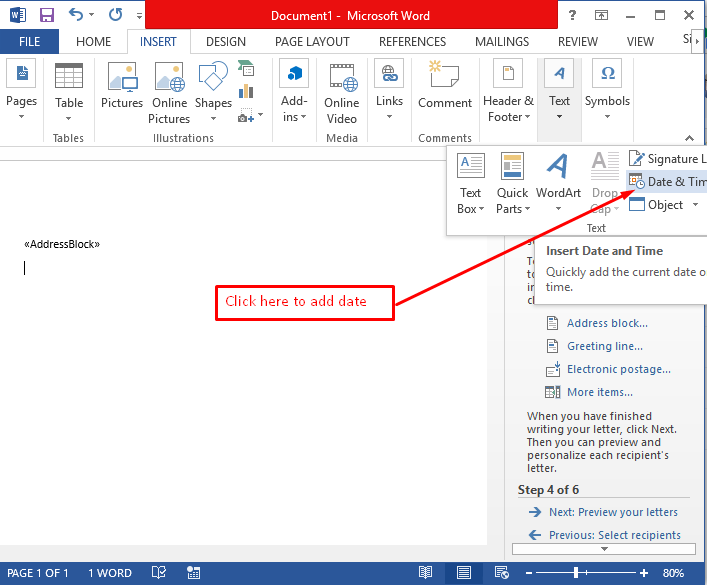Open the Symbols dropdown
Viewport: 707px width, 585px height.
(607, 91)
